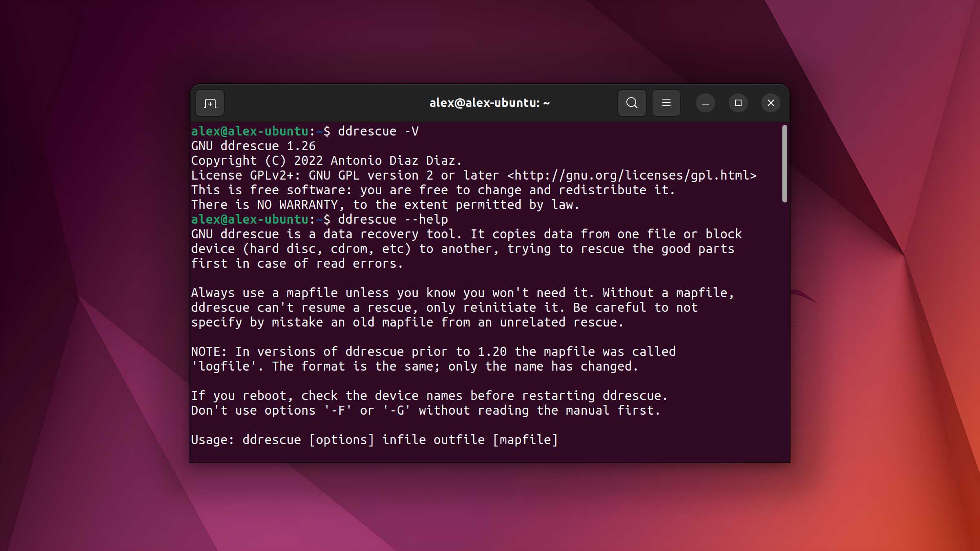
Task: Click the window title alex@alex-ubuntu: ~
Action: (489, 103)
